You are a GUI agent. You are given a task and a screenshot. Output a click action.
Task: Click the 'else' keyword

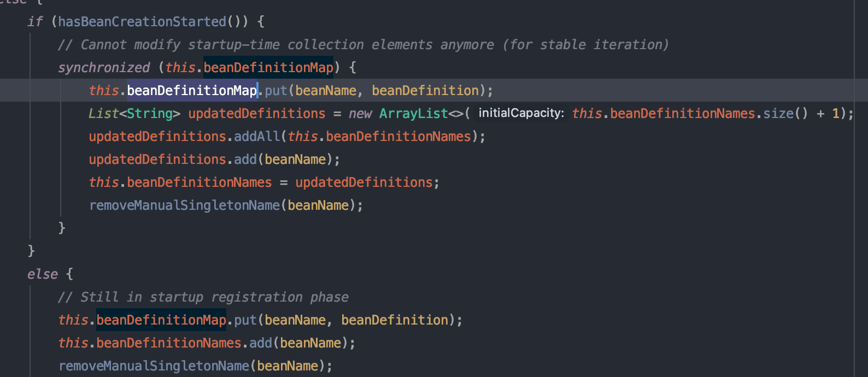43,274
